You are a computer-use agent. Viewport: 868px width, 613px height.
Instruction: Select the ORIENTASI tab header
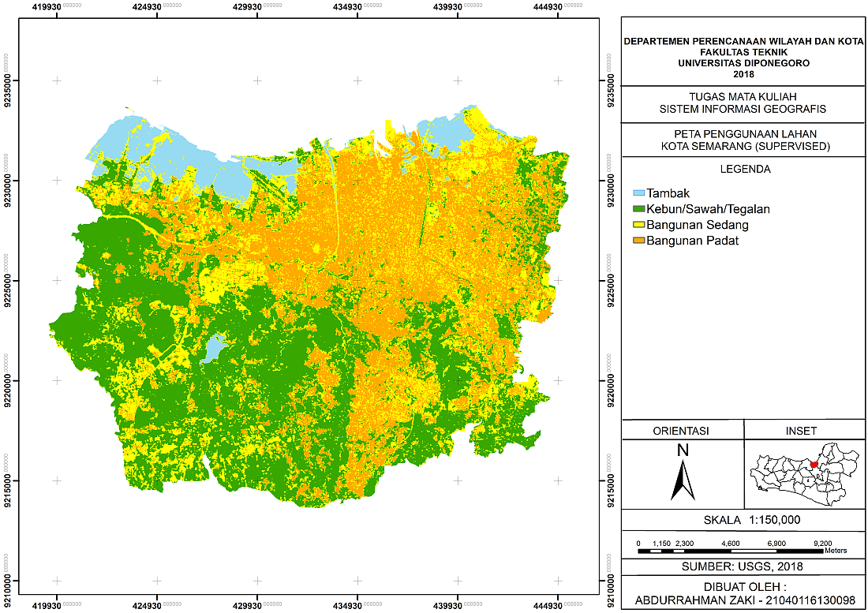point(683,430)
